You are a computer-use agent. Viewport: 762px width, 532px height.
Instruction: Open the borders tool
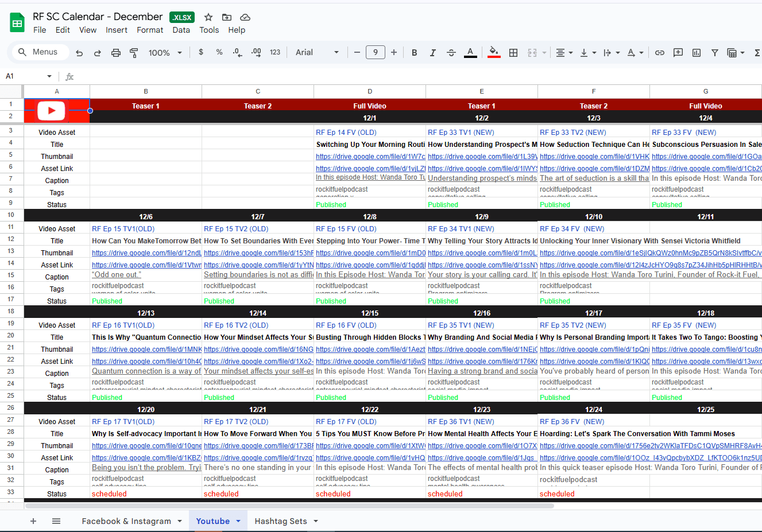coord(513,52)
